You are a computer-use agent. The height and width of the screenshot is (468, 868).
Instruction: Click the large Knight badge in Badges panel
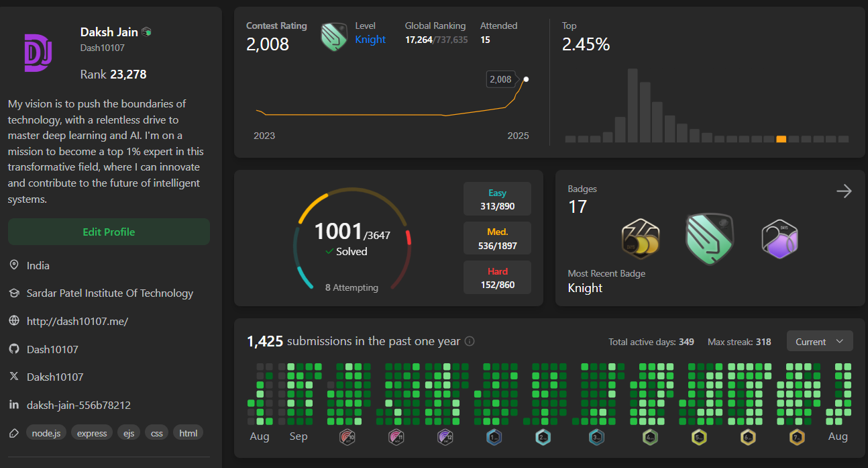(709, 238)
